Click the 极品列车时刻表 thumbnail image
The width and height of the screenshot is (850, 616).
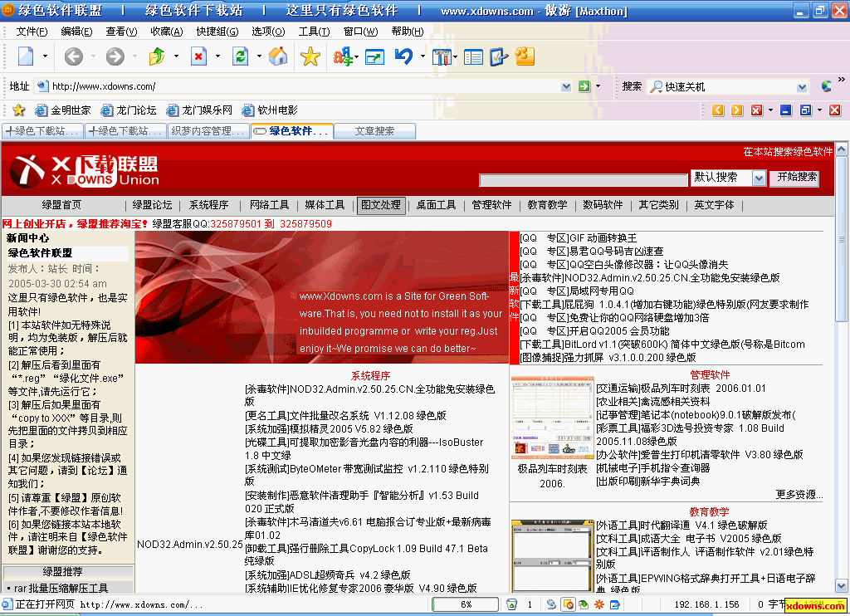click(552, 418)
